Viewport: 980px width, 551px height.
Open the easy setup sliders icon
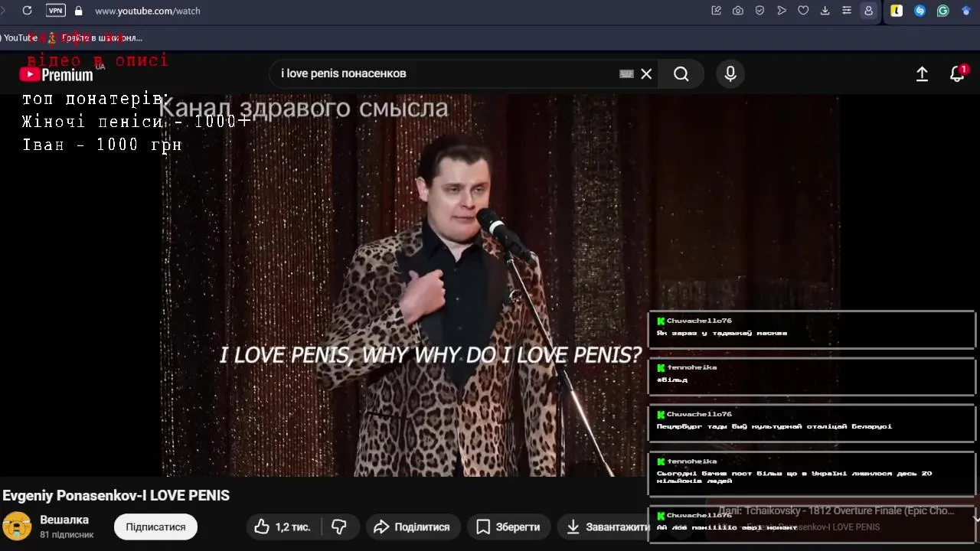(x=846, y=11)
